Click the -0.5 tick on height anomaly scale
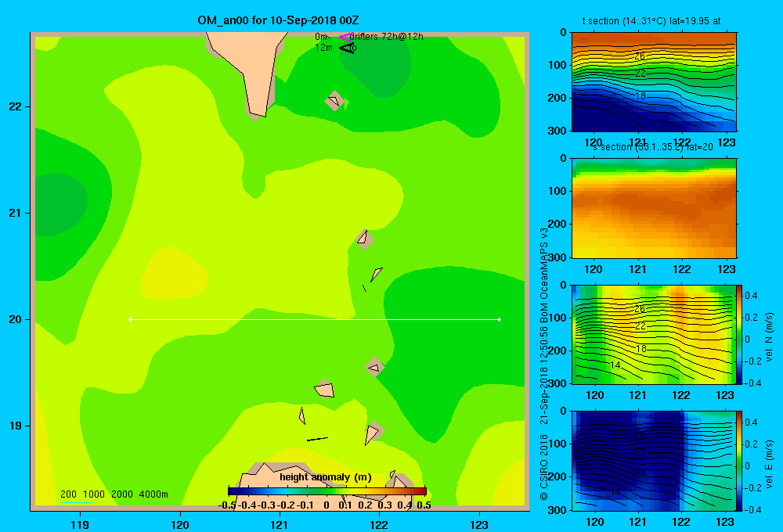 [x=228, y=505]
